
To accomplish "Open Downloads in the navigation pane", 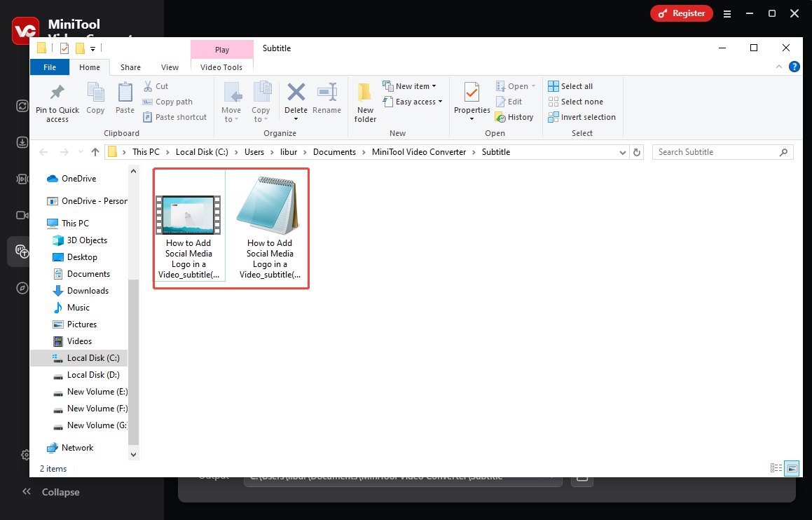I will pos(81,291).
